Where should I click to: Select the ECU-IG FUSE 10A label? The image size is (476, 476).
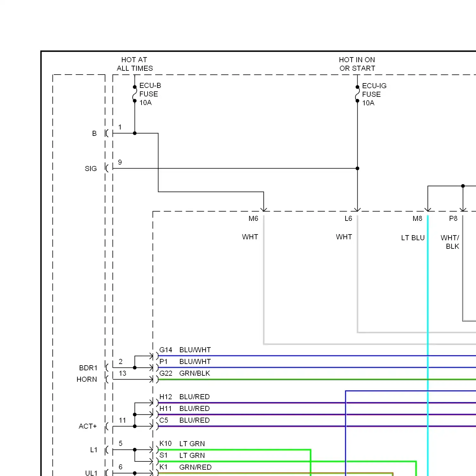(x=374, y=94)
